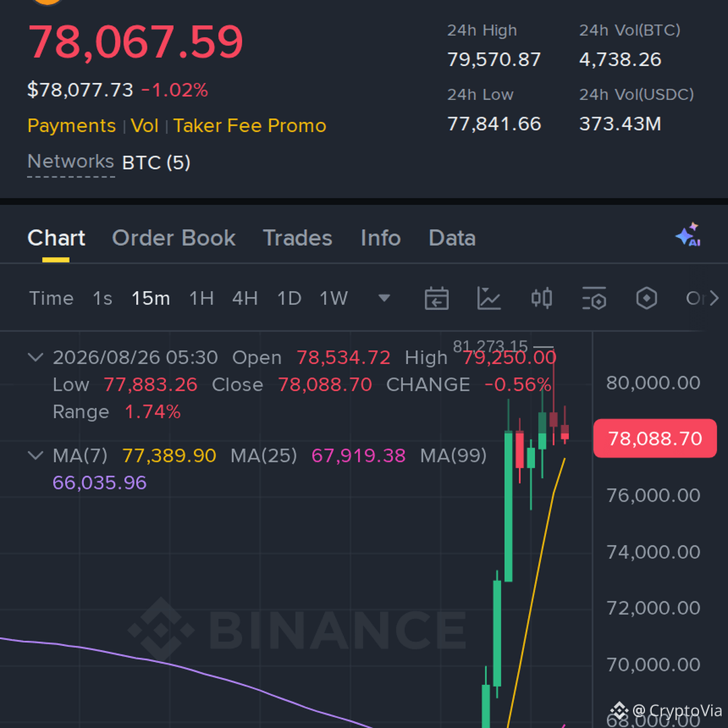728x728 pixels.
Task: Click the BTC (5) networks value
Action: point(156,162)
